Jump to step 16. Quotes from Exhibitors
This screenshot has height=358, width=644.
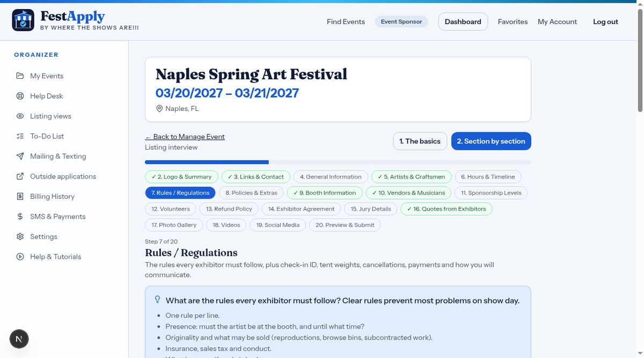tap(447, 209)
